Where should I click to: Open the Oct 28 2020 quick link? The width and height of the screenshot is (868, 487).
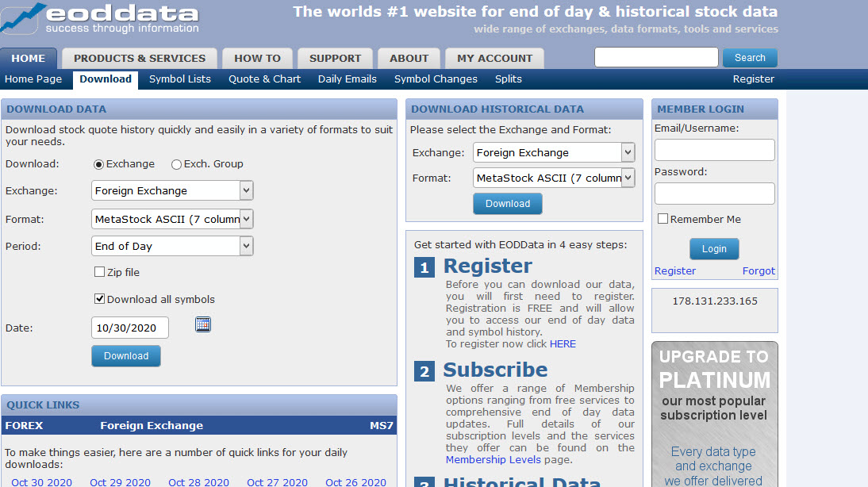pos(198,482)
